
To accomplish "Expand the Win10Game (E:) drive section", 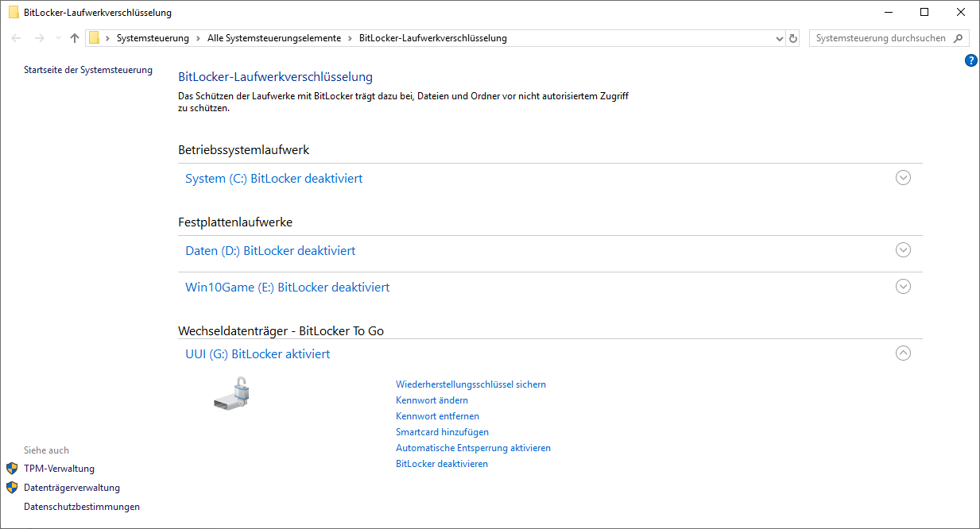I will (x=903, y=287).
